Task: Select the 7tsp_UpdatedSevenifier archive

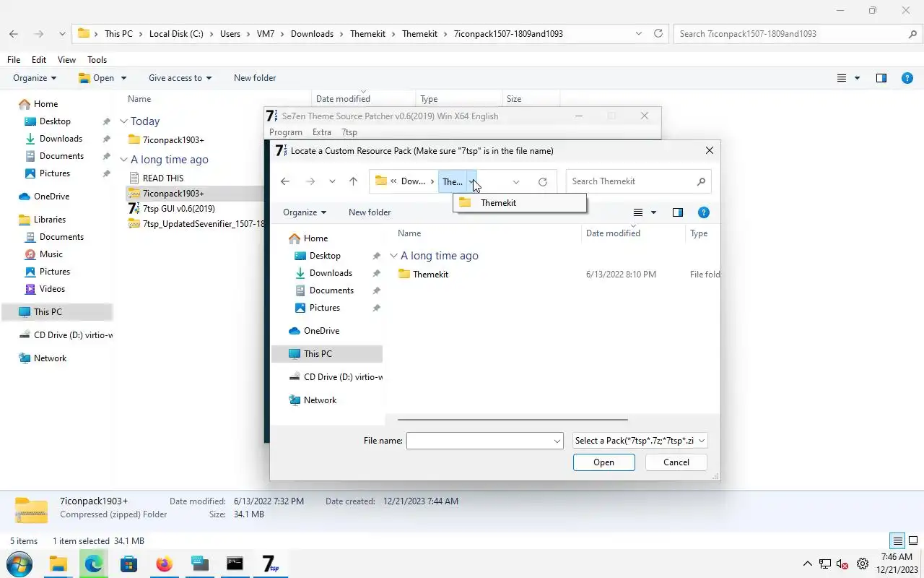Action: coord(196,224)
